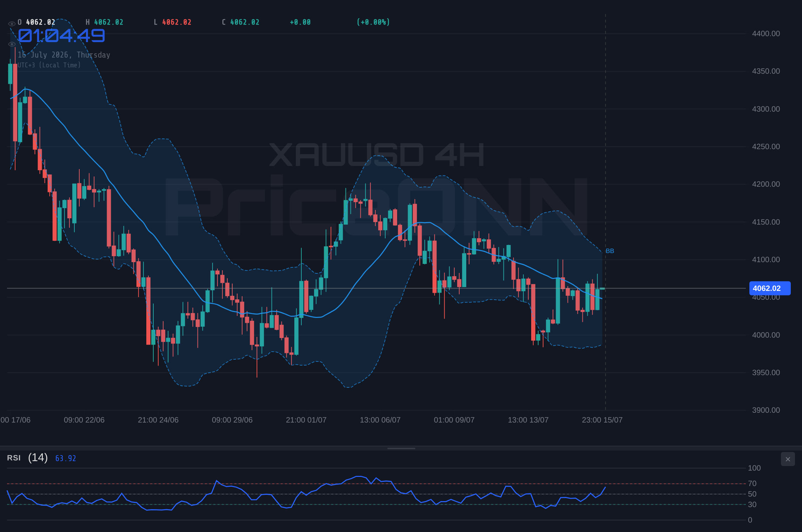Click the RSI 30 oversold level label
Viewport: 802px width, 532px height.
[x=752, y=505]
